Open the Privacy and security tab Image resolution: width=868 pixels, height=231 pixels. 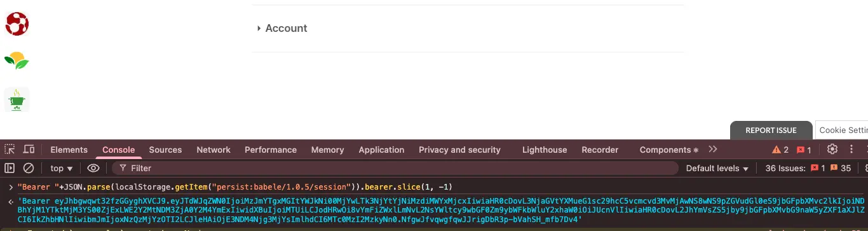(459, 150)
